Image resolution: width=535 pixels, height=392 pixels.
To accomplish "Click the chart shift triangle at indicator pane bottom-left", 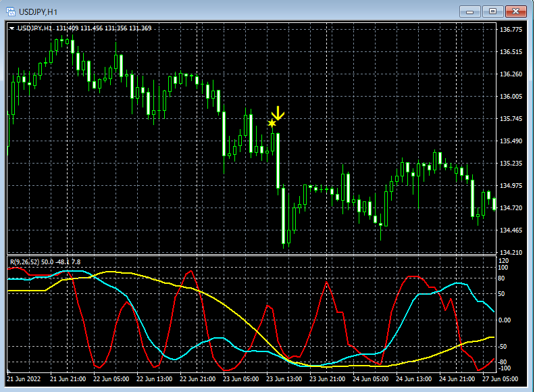I will pyautogui.click(x=9, y=371).
